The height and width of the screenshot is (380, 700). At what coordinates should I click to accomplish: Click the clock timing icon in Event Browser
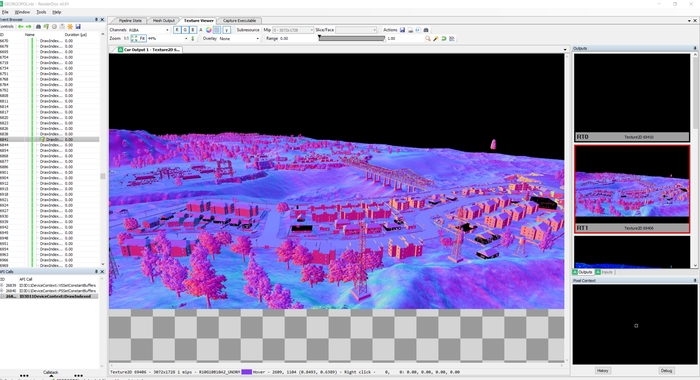click(54, 27)
